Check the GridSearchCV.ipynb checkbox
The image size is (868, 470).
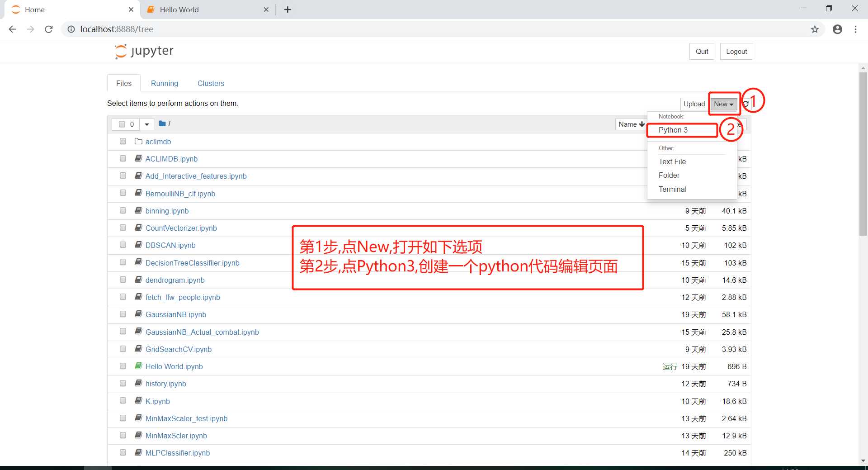(x=123, y=349)
